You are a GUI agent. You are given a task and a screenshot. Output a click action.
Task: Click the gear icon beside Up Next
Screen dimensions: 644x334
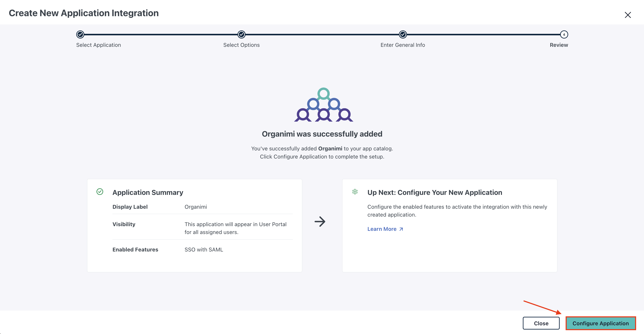[355, 192]
